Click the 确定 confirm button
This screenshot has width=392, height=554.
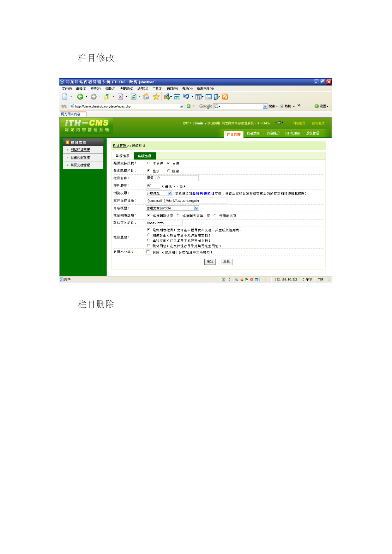210,262
